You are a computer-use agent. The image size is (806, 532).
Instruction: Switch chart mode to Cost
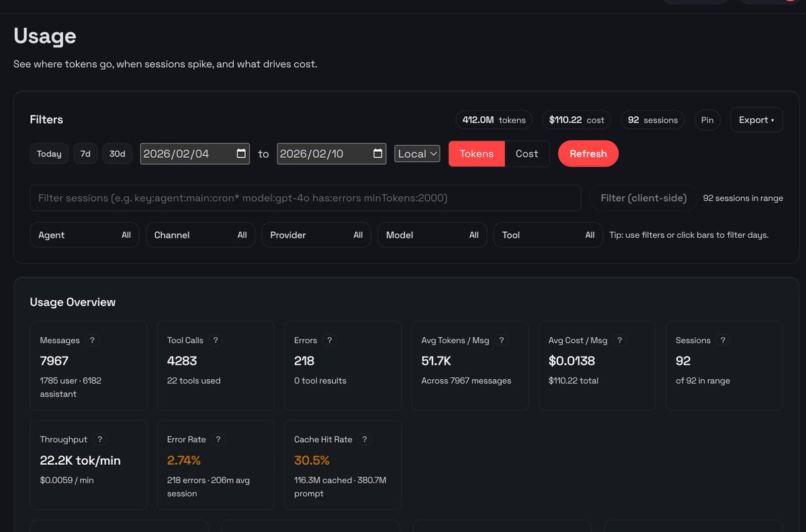tap(527, 154)
